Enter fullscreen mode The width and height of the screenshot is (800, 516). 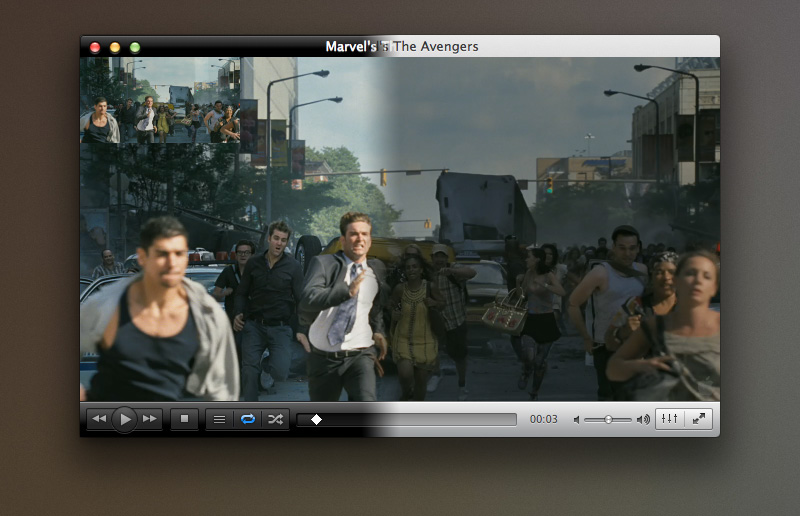point(698,419)
